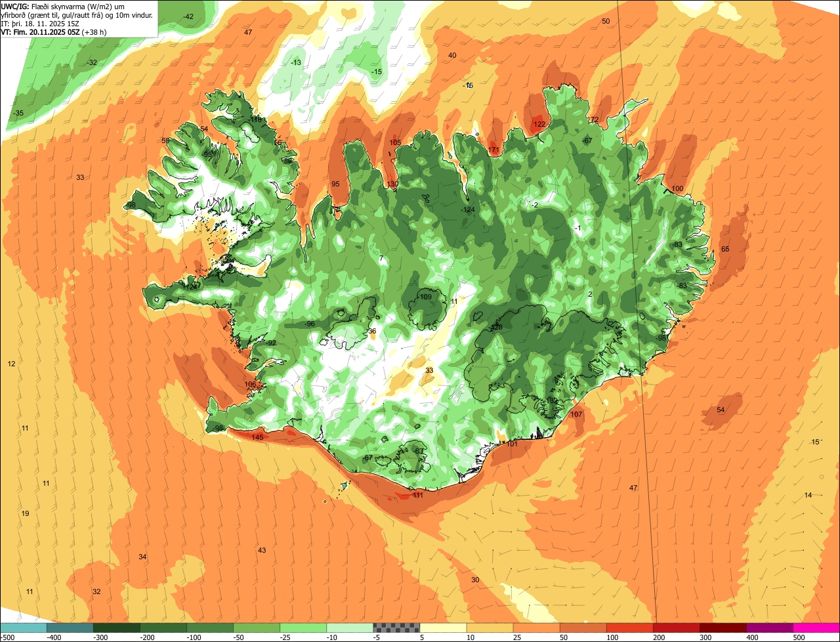Click the map value 118

(x=256, y=119)
